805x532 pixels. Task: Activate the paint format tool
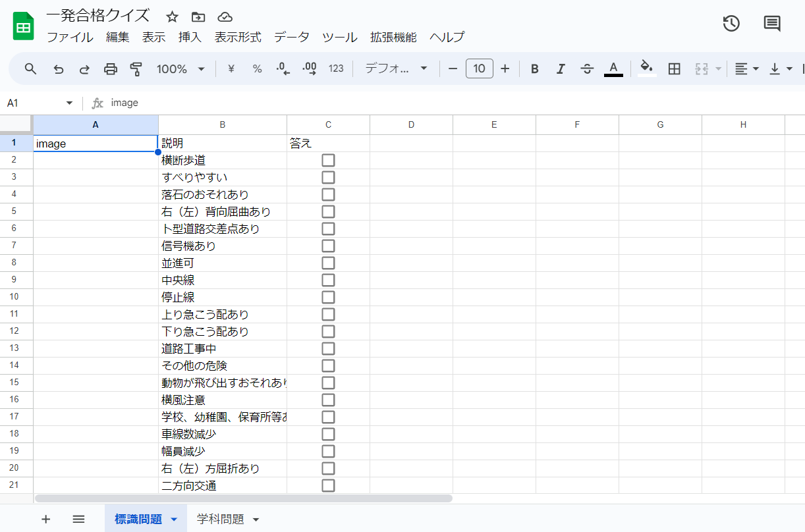pyautogui.click(x=136, y=68)
